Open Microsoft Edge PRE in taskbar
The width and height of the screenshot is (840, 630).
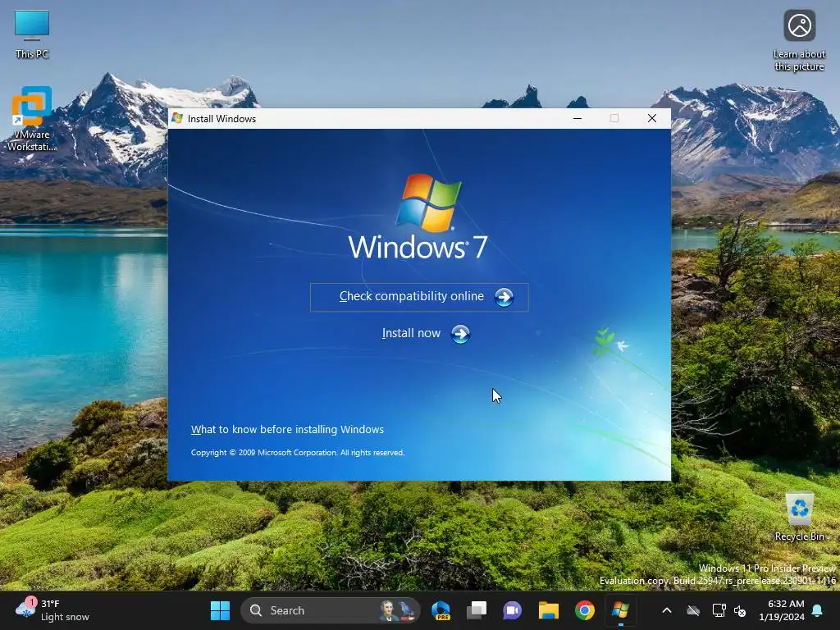(441, 610)
